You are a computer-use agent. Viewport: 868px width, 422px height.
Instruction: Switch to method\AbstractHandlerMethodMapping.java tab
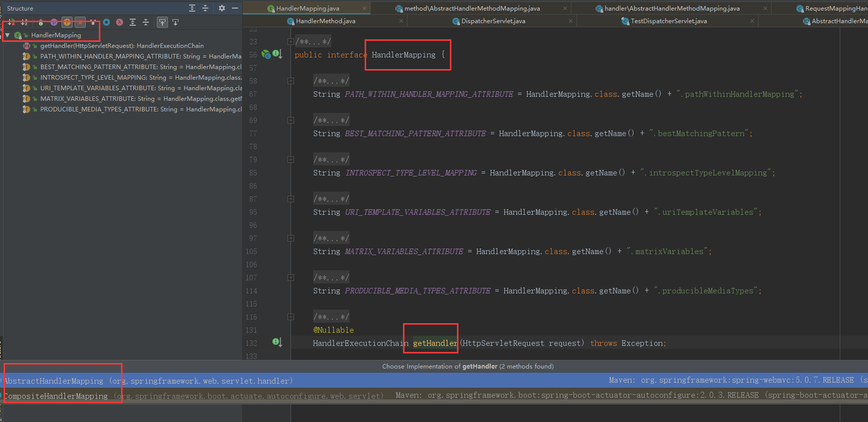(472, 8)
